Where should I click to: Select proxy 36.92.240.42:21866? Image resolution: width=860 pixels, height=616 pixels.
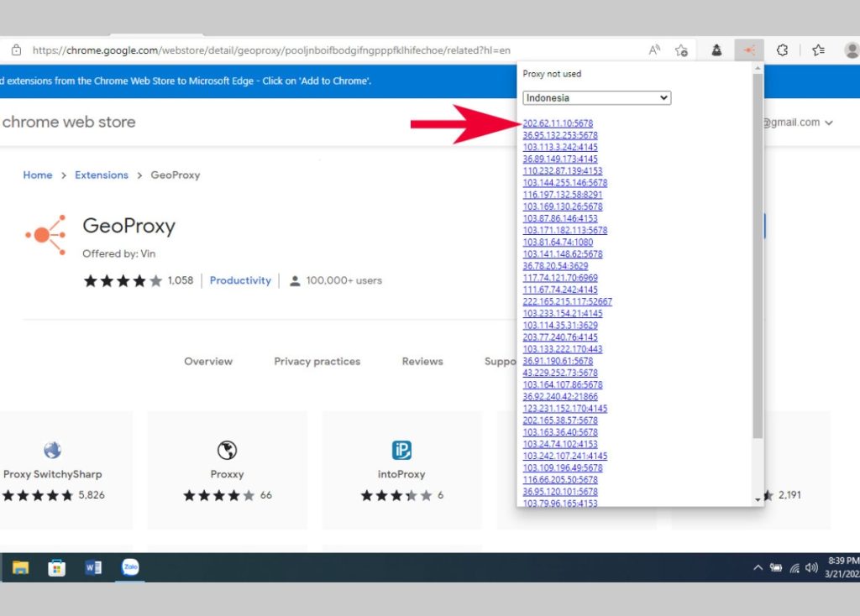pyautogui.click(x=560, y=396)
